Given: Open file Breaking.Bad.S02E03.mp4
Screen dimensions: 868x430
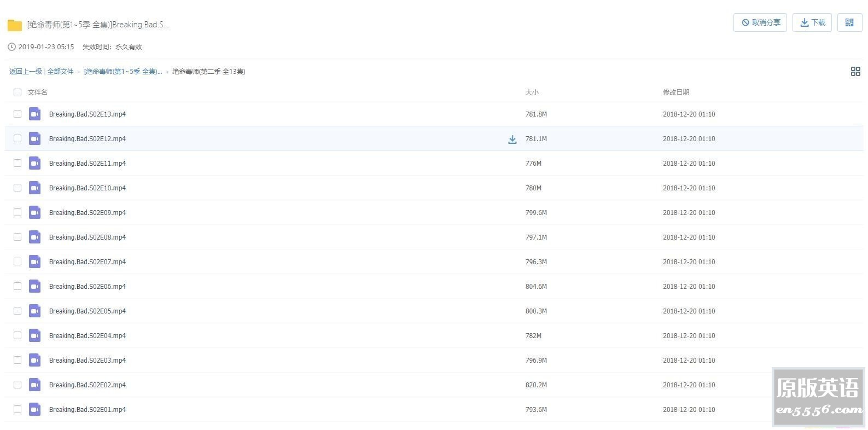Looking at the screenshot, I should [x=88, y=361].
